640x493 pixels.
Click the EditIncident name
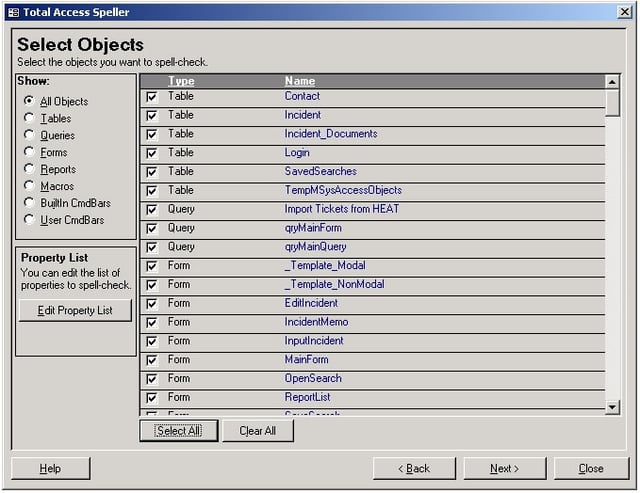[311, 303]
